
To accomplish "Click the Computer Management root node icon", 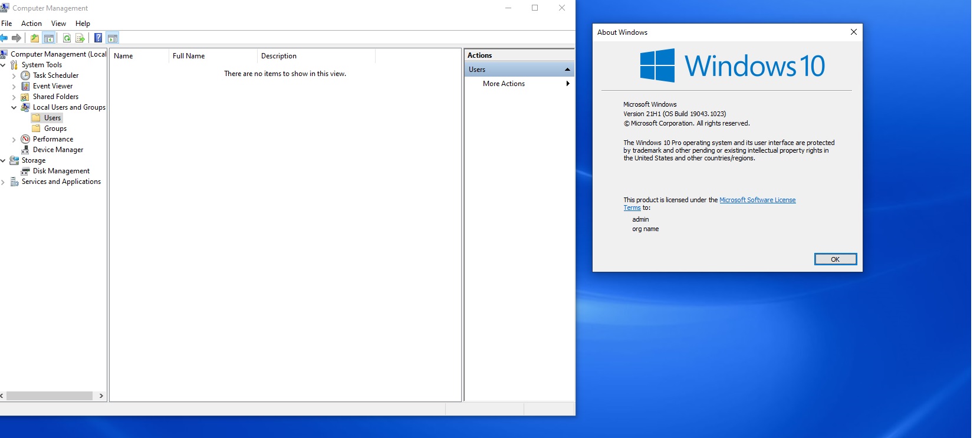I will pos(4,54).
